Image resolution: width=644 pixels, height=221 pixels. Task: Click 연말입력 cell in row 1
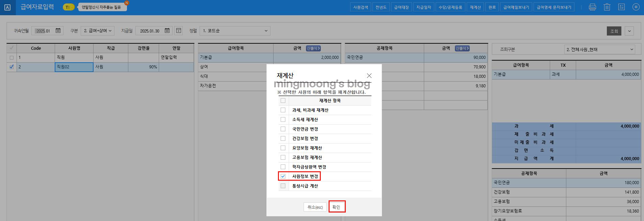pyautogui.click(x=176, y=58)
